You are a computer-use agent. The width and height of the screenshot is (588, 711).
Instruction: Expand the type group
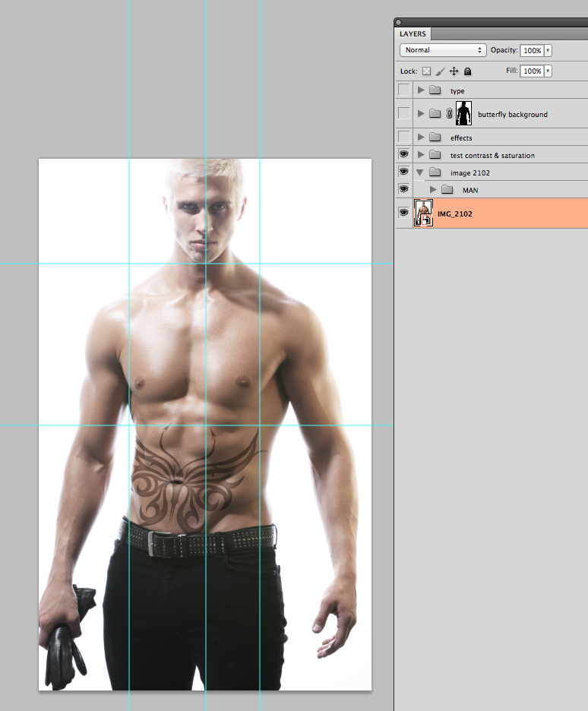click(x=421, y=90)
